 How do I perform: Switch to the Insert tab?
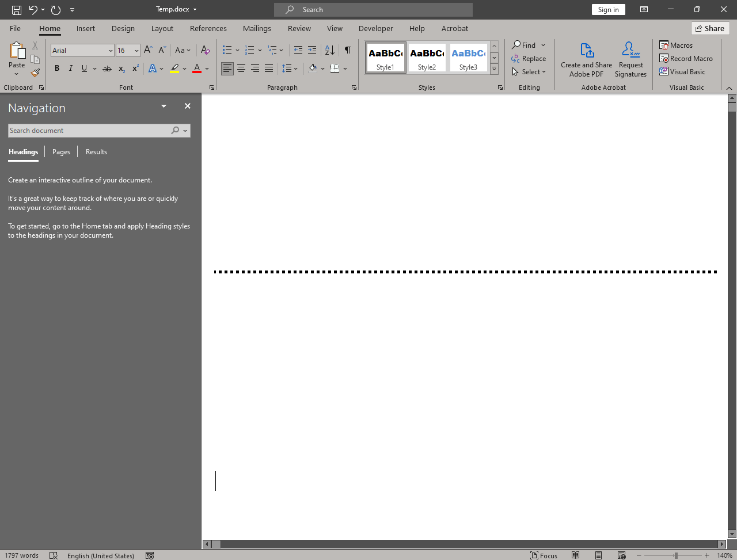86,28
